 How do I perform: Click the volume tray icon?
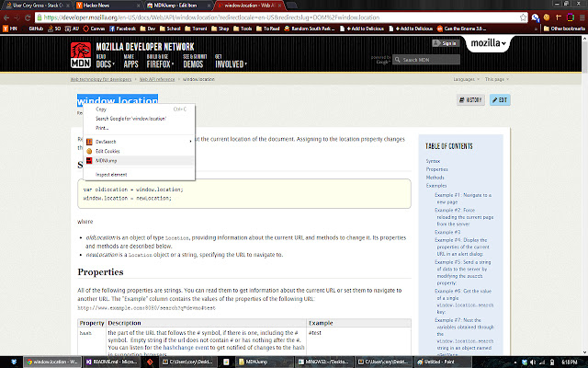(533, 362)
